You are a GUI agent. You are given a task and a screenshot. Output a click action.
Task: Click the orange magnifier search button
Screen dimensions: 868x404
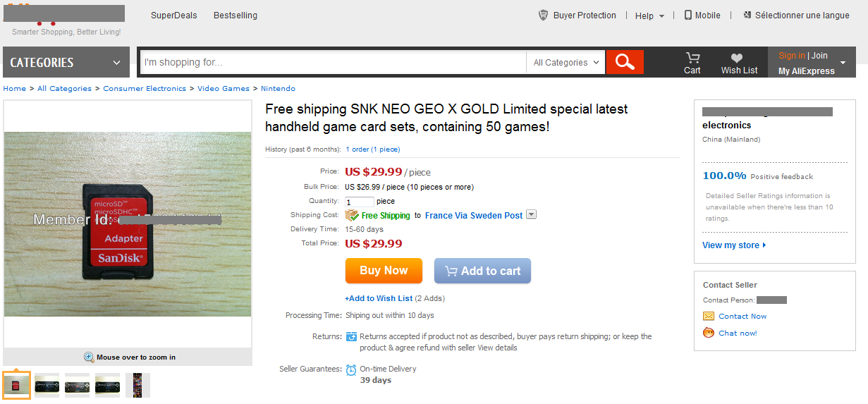click(x=625, y=62)
